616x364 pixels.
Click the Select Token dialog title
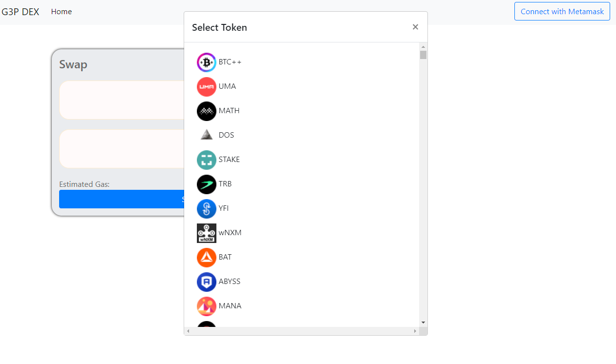tap(219, 27)
